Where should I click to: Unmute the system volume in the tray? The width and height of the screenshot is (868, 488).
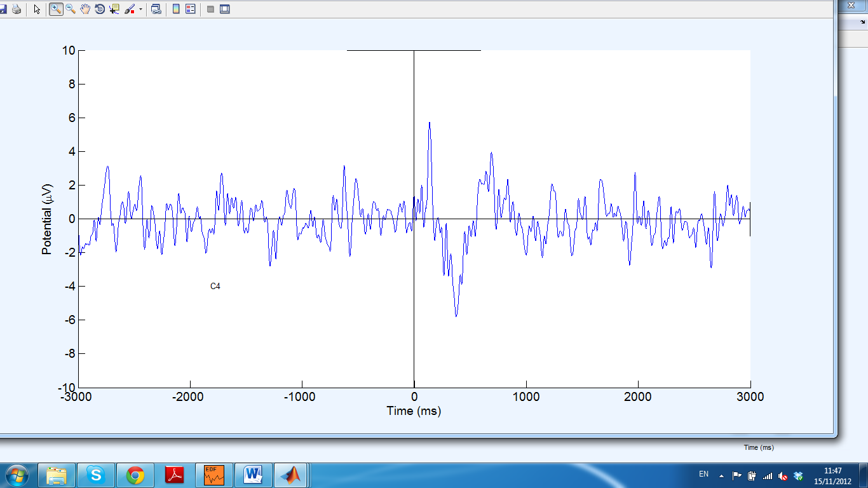[783, 475]
